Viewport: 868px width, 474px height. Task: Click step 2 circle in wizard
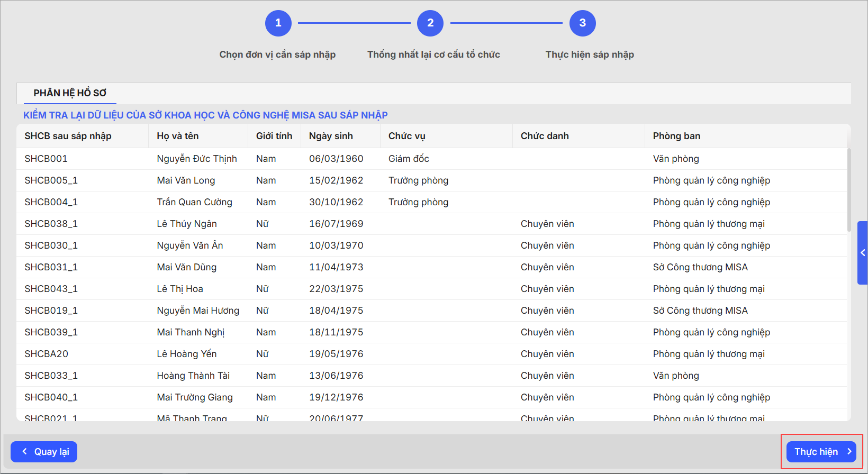tap(430, 23)
